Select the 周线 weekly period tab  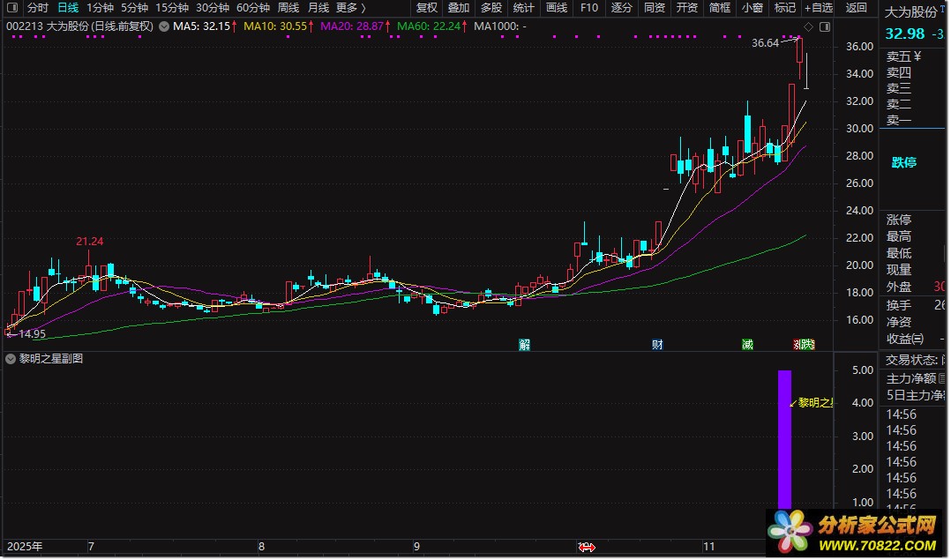tap(288, 8)
